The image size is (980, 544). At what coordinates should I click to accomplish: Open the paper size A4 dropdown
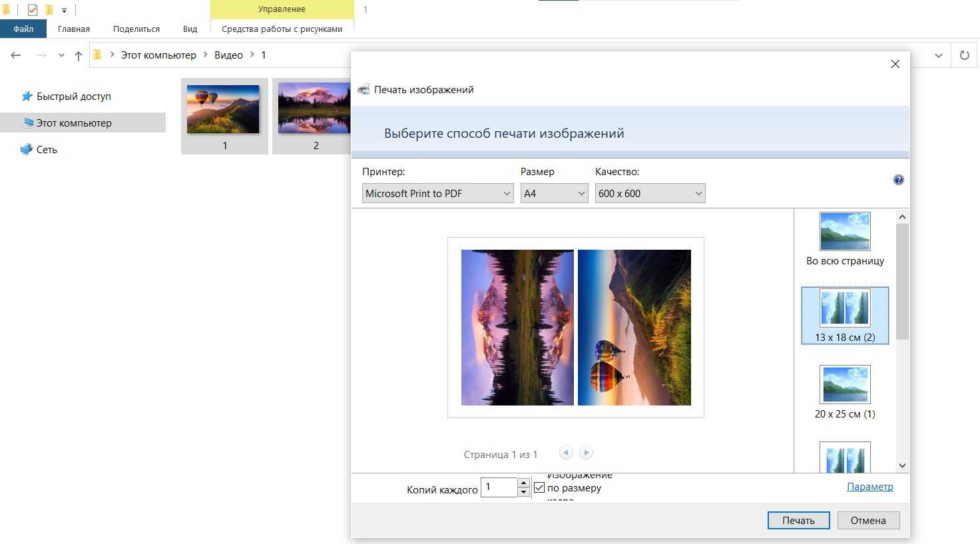click(554, 194)
